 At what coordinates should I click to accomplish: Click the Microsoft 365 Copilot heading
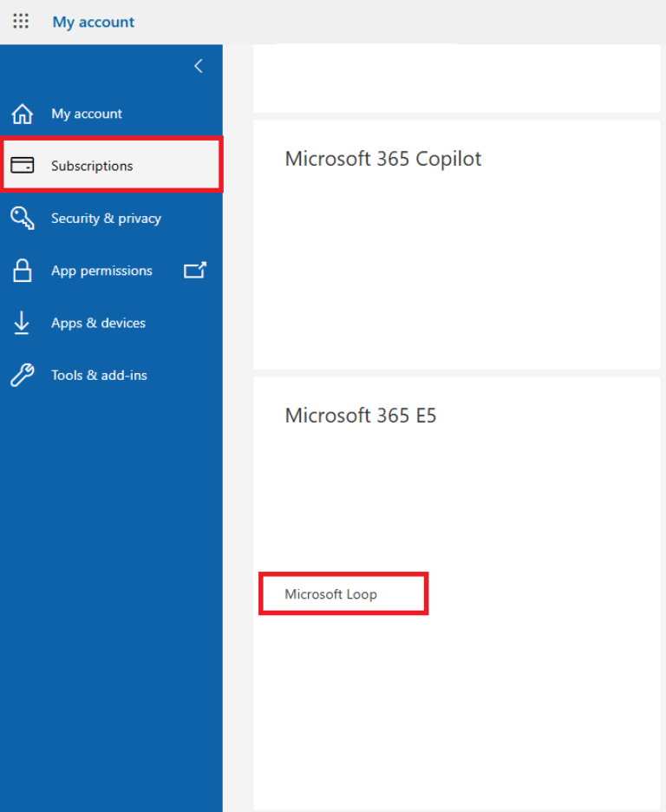(383, 159)
